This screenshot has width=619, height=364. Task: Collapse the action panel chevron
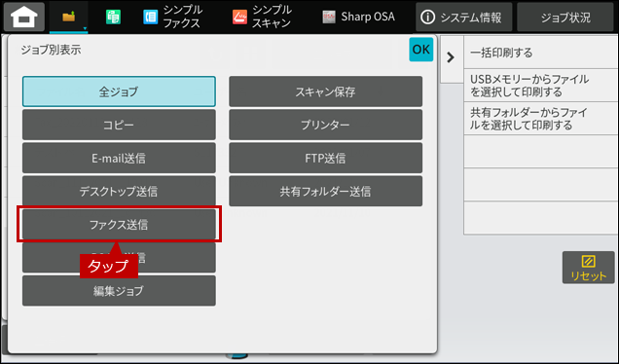point(451,57)
